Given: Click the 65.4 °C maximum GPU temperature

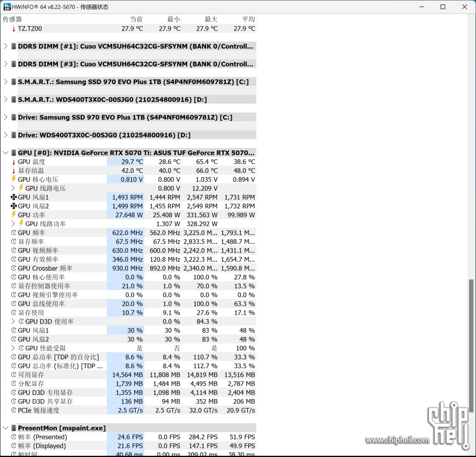Looking at the screenshot, I should click(x=207, y=162).
